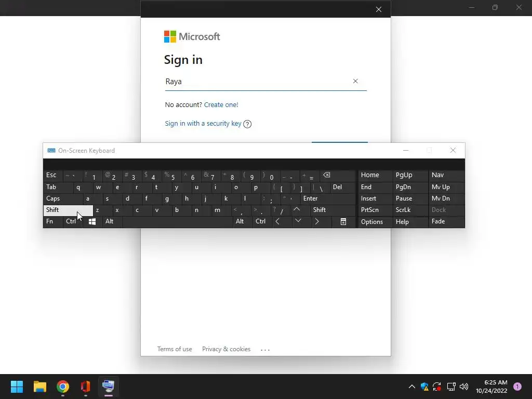
Task: Minimize the On-Screen Keyboard window
Action: [x=406, y=150]
